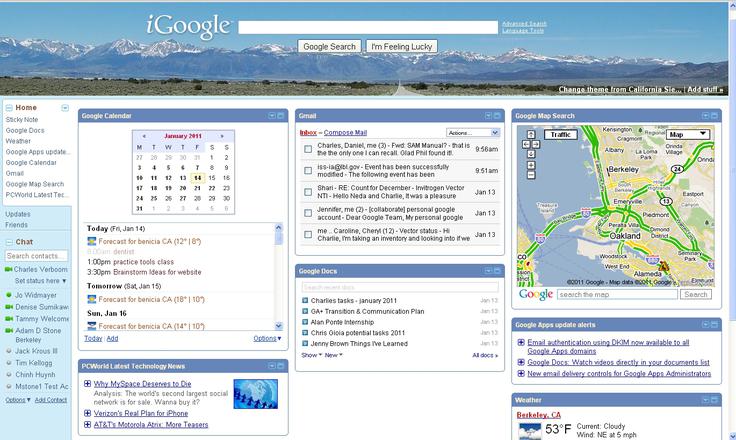Maximize the Google Docs gadget
This screenshot has height=440, width=736.
tap(497, 271)
